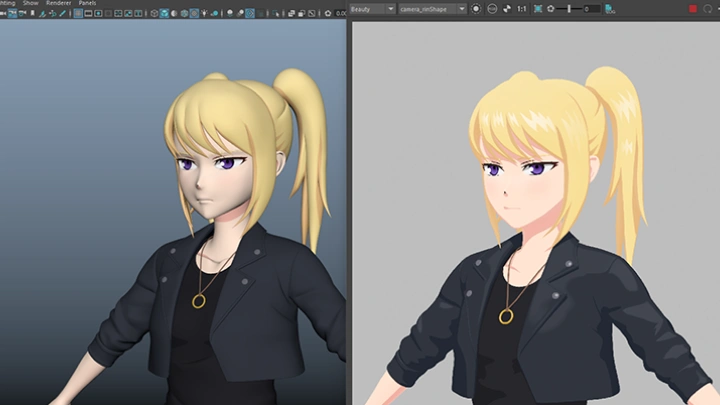Click the render view exposure slider handle

coord(569,9)
